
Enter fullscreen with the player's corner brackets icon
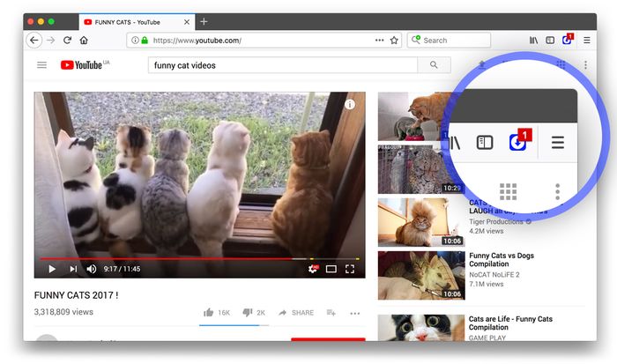pyautogui.click(x=350, y=269)
